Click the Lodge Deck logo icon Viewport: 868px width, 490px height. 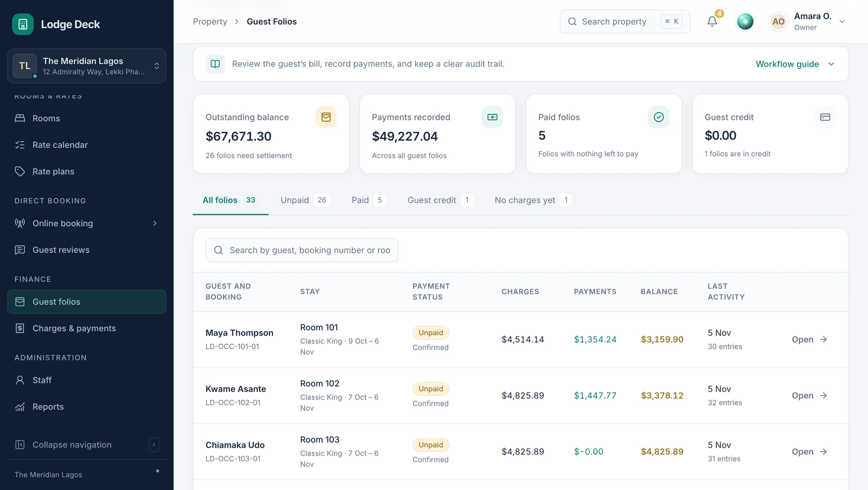click(23, 24)
